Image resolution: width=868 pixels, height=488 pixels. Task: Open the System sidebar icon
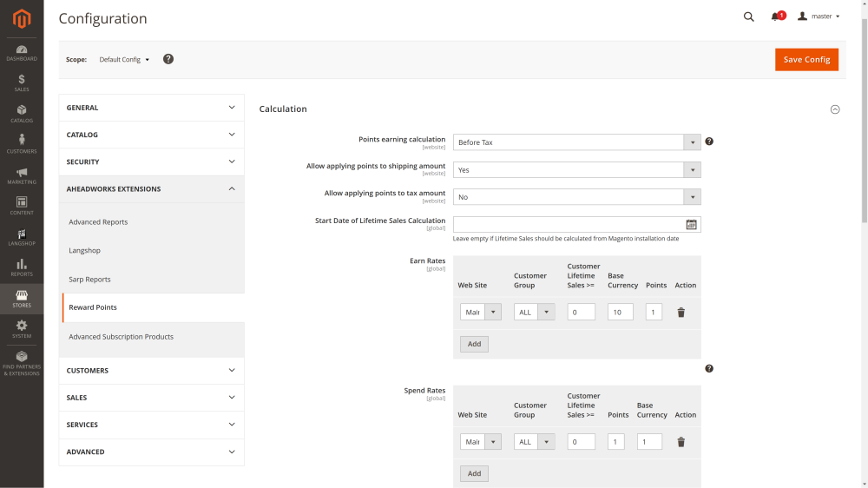pyautogui.click(x=22, y=330)
